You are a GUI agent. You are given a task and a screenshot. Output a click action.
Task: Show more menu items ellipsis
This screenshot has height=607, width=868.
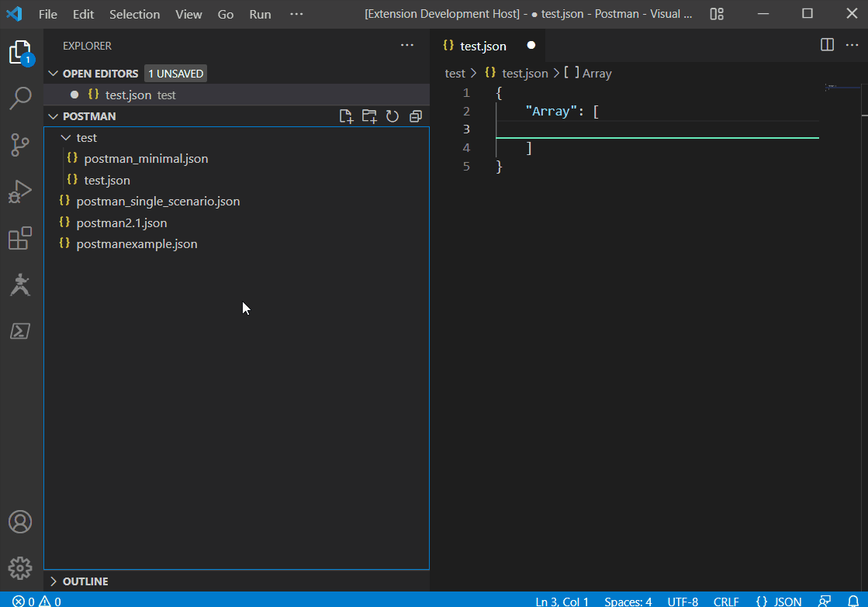click(x=297, y=14)
